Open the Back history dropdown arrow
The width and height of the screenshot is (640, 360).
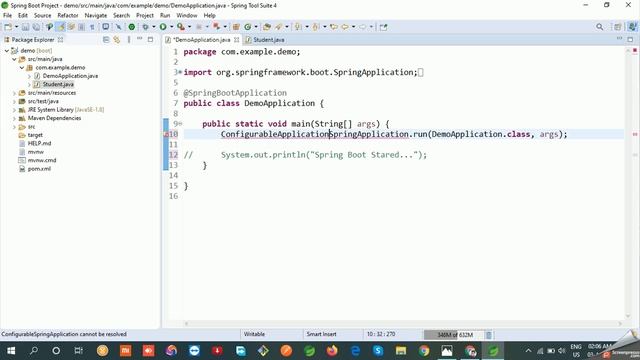(353, 27)
